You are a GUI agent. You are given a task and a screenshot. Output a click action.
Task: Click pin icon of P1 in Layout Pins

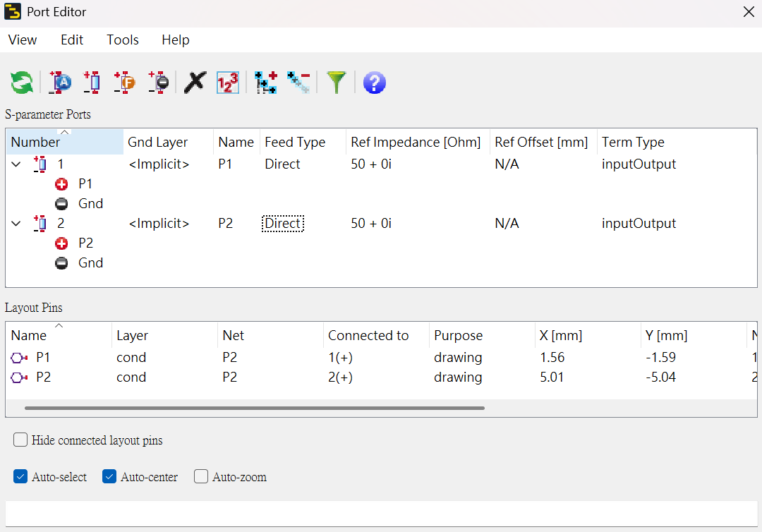(19, 358)
